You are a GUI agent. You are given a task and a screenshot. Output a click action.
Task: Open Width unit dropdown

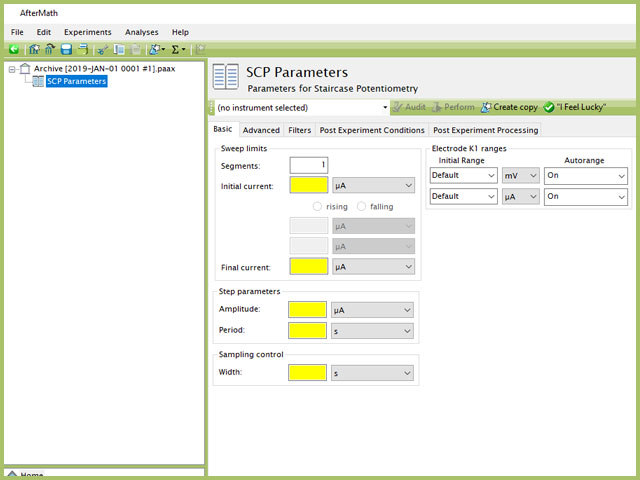pyautogui.click(x=372, y=373)
